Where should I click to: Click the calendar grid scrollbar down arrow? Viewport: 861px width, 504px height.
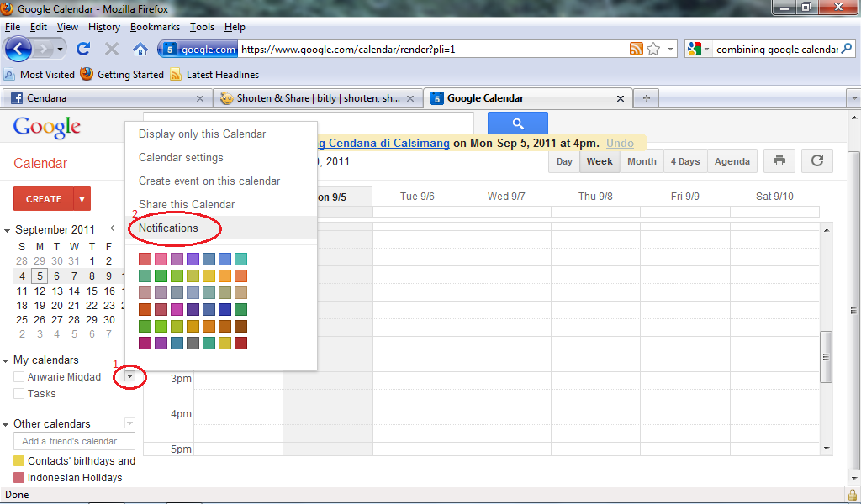(x=827, y=449)
